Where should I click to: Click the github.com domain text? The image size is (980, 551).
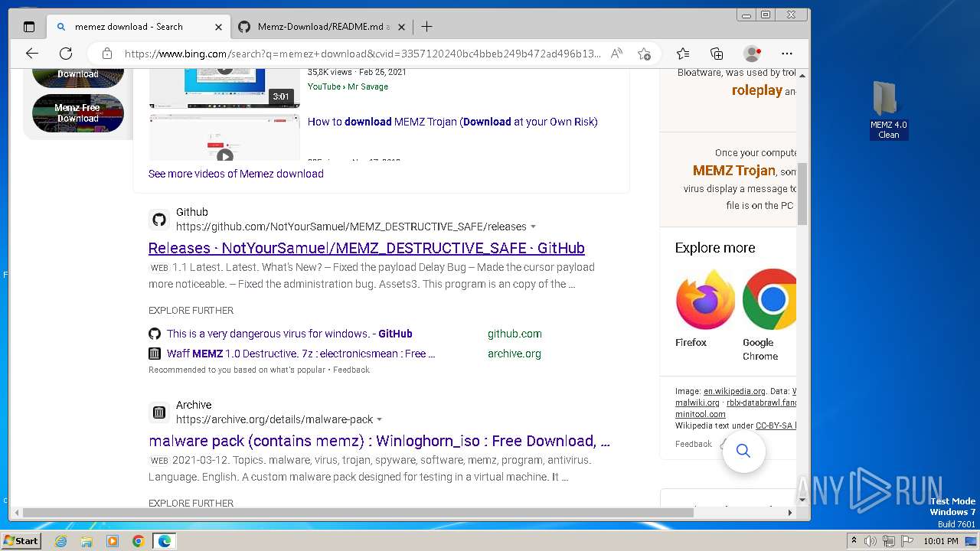(514, 334)
